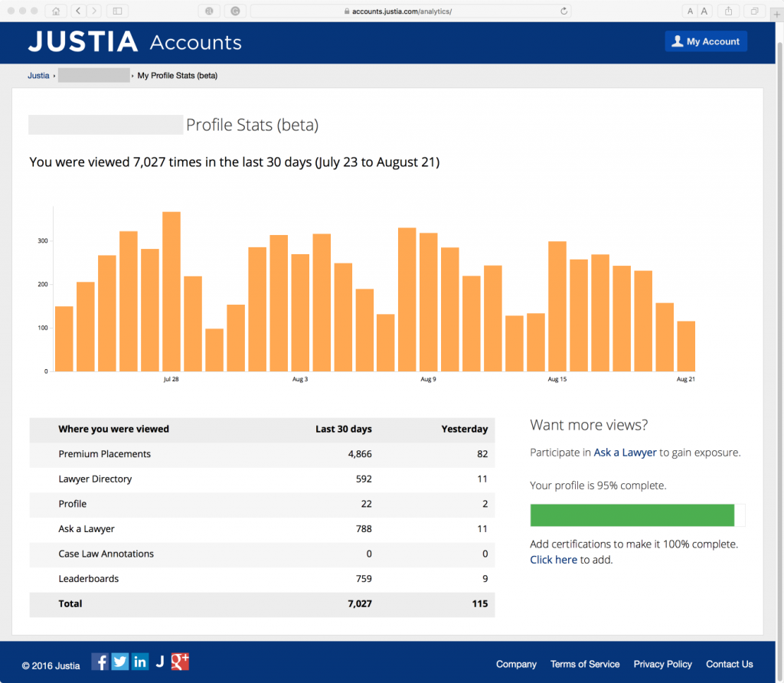Open the Terms of Service footer link

(585, 664)
